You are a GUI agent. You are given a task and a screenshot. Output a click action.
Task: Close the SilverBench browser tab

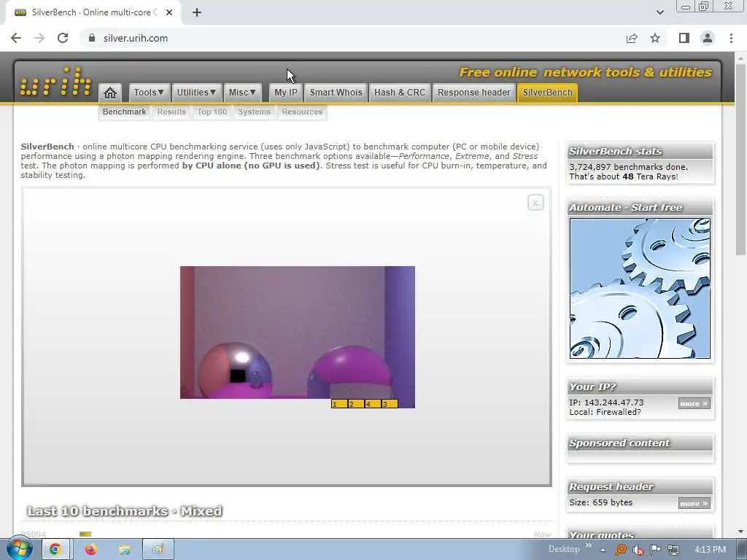pos(169,12)
